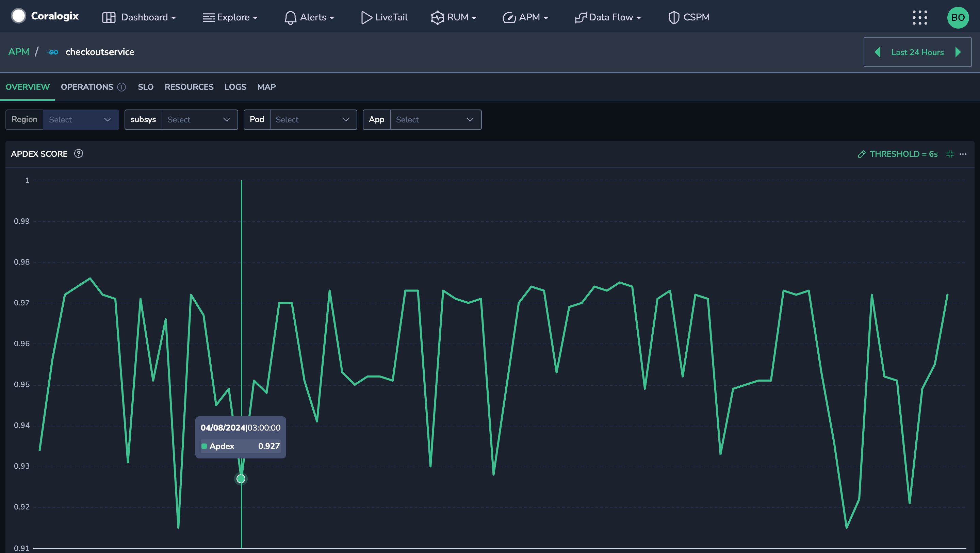Click the checkoutservice Go language icon
Image resolution: width=980 pixels, height=553 pixels.
52,52
